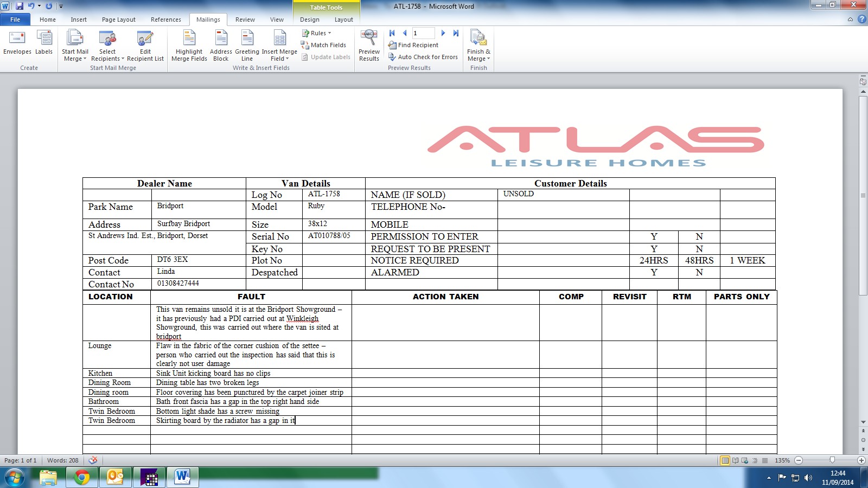Zoom in with the plus button
Screen dimensions: 868x488
[861, 460]
